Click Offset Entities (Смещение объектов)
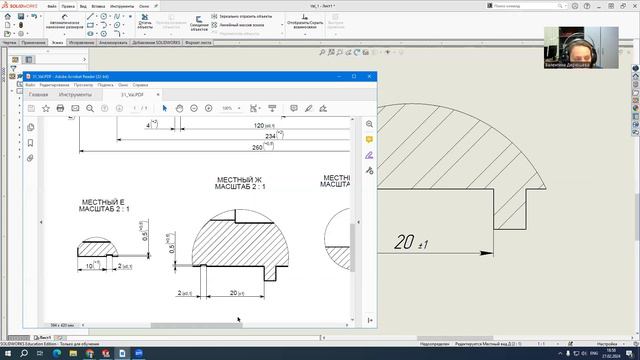Screen dimensions: 640x360 [199, 24]
